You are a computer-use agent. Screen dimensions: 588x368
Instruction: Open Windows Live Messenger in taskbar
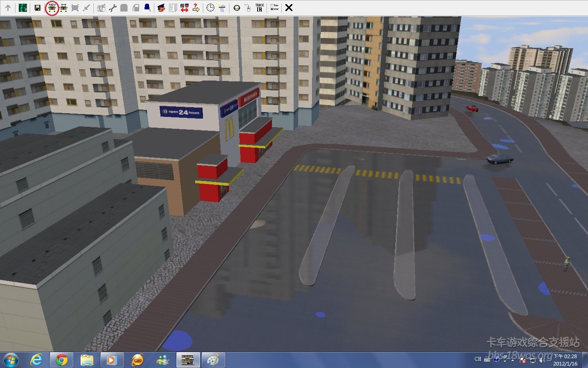click(x=163, y=360)
